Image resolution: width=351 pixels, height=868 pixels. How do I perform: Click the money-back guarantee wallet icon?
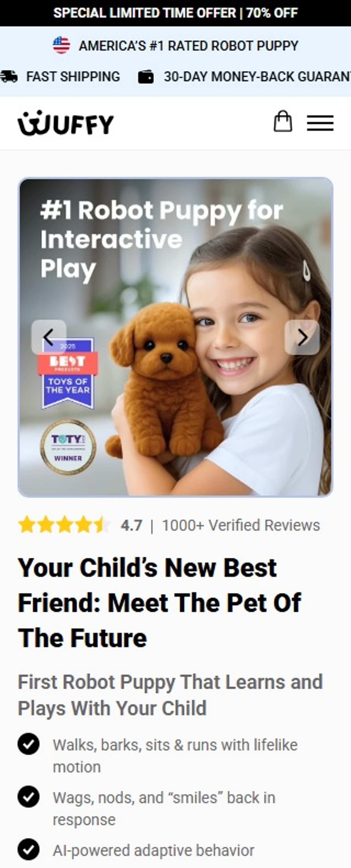point(146,77)
